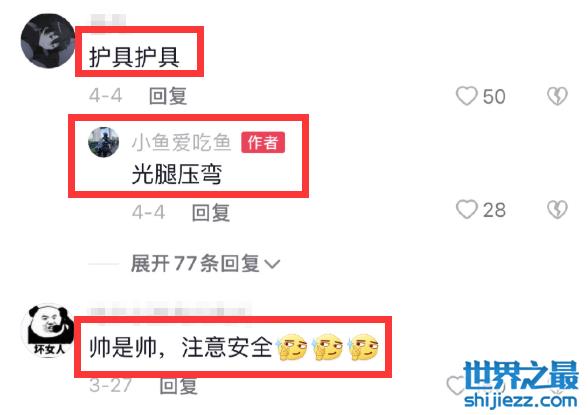Open the panda 坏女人 avatar
Screen dimensions: 588x415
(48, 330)
